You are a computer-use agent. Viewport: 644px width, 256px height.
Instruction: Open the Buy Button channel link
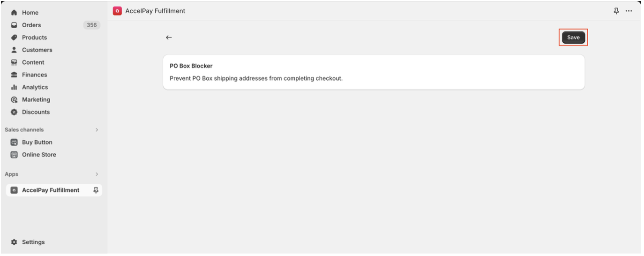[x=37, y=143]
